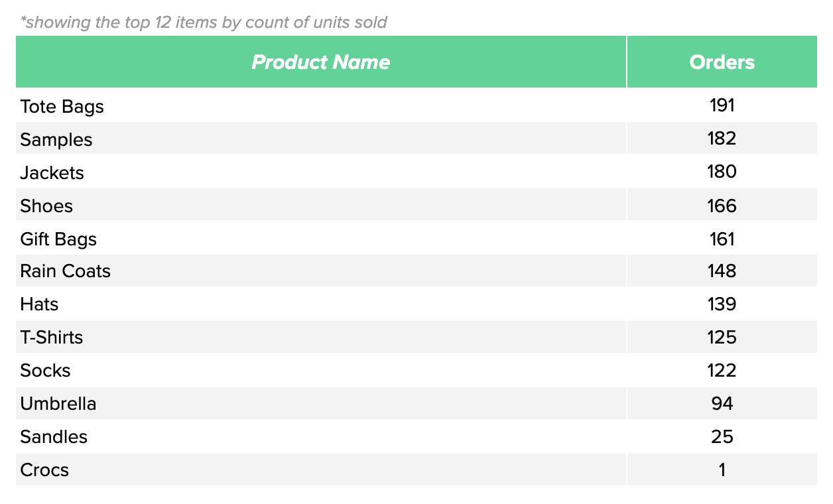Click the 191 orders value

pos(722,105)
